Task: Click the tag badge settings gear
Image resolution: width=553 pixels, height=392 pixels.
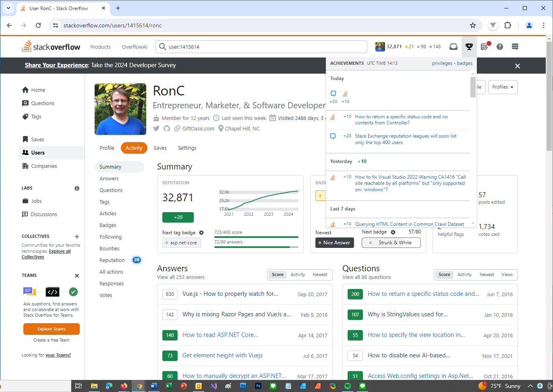Action: tap(201, 233)
